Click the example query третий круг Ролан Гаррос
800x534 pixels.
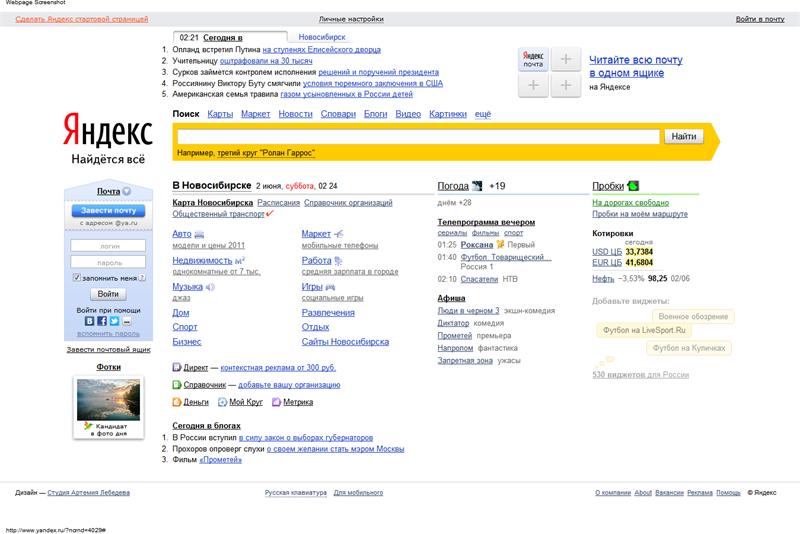(x=266, y=152)
